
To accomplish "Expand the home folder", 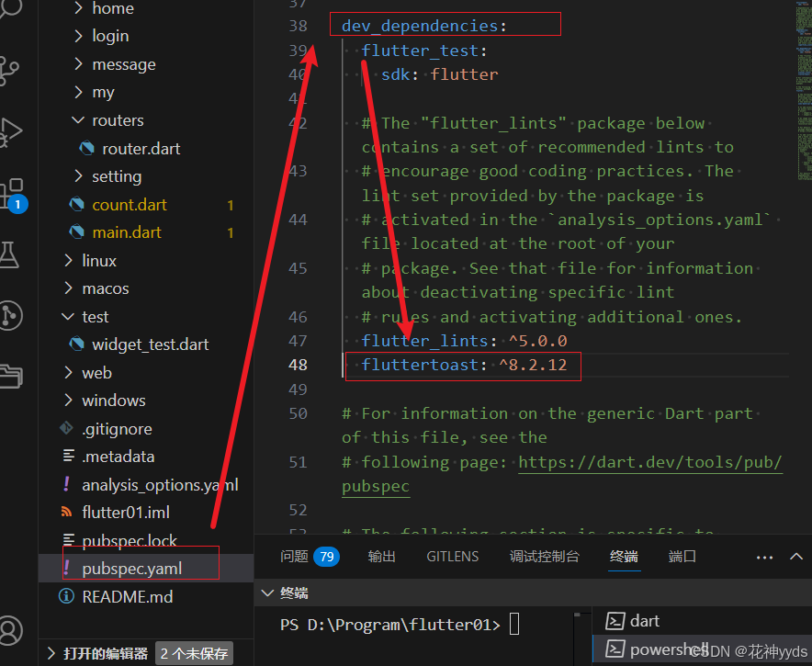I will [78, 8].
